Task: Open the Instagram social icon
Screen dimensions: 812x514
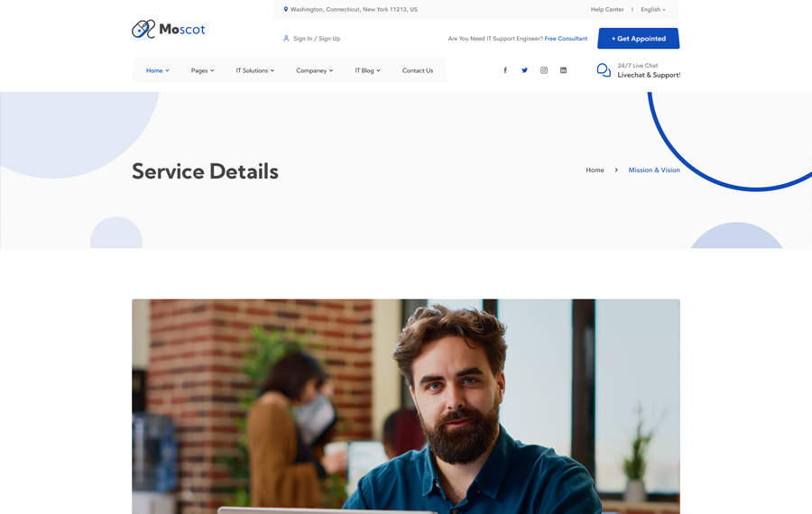Action: point(544,70)
